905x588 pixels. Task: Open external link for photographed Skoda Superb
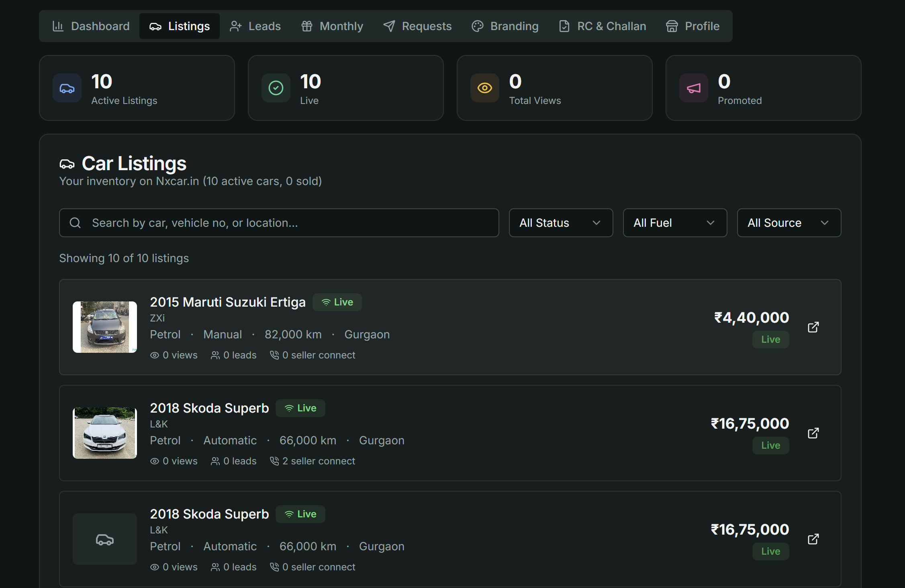click(813, 433)
